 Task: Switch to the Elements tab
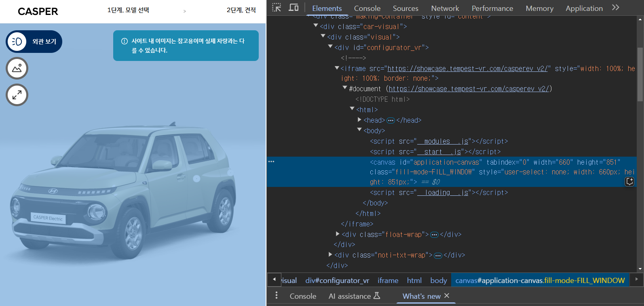pos(327,8)
